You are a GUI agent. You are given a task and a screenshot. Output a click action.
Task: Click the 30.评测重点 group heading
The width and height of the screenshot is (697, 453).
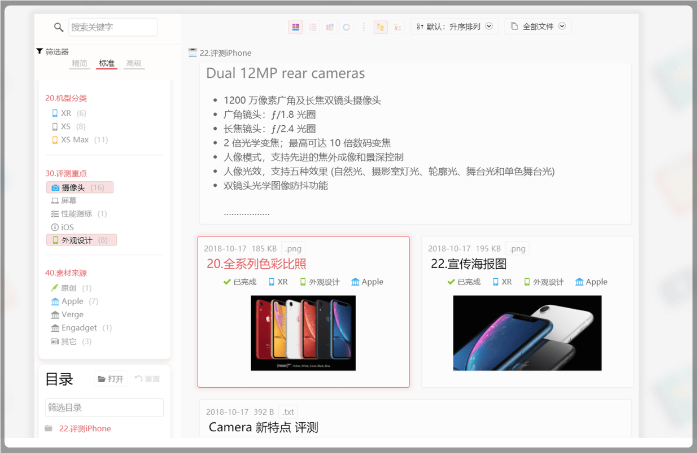click(66, 173)
